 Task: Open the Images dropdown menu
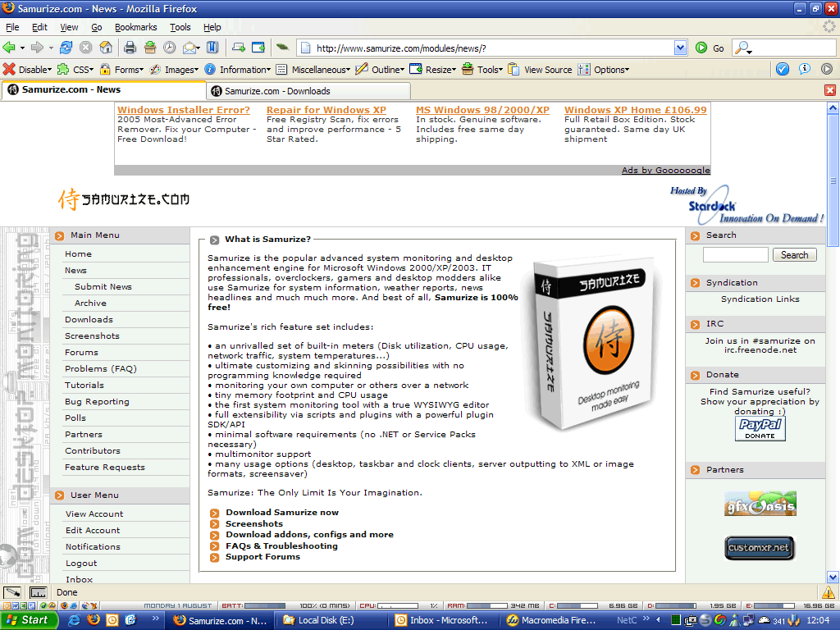(x=175, y=70)
